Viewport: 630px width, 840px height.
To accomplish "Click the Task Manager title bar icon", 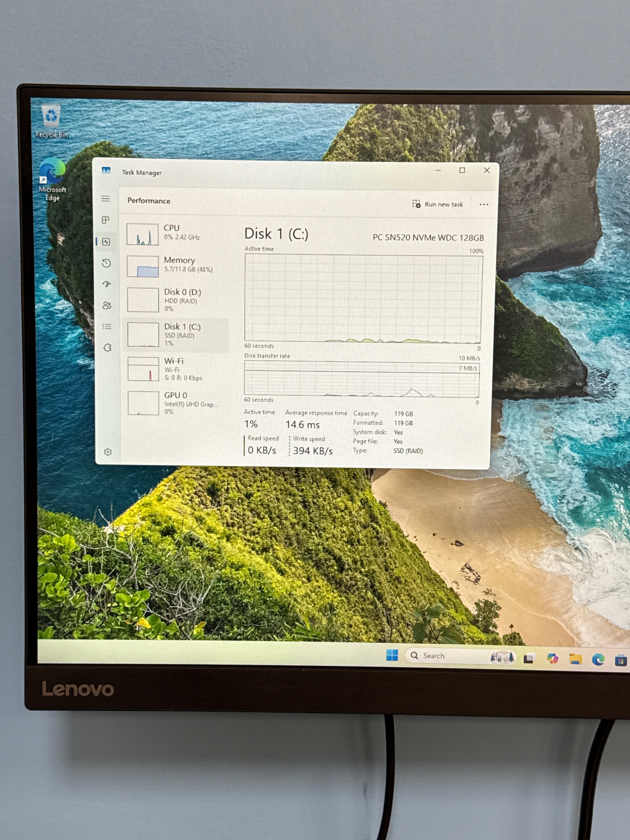I will point(106,170).
